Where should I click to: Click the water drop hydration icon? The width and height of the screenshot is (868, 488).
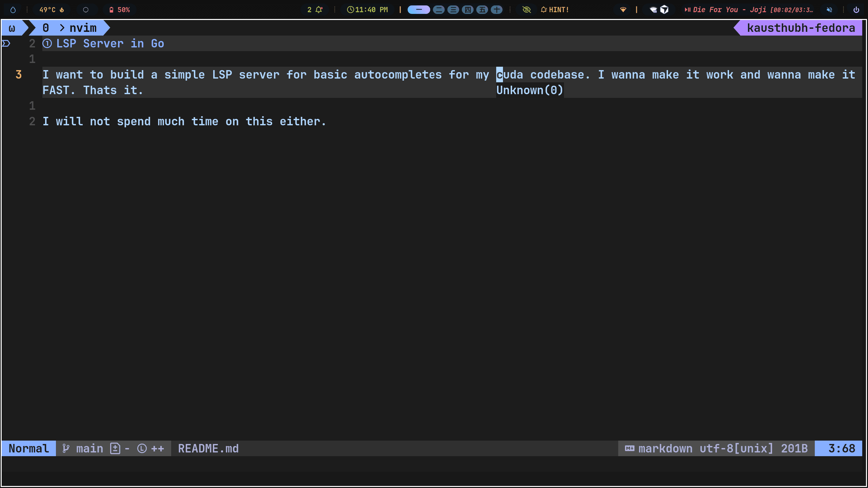click(x=13, y=9)
